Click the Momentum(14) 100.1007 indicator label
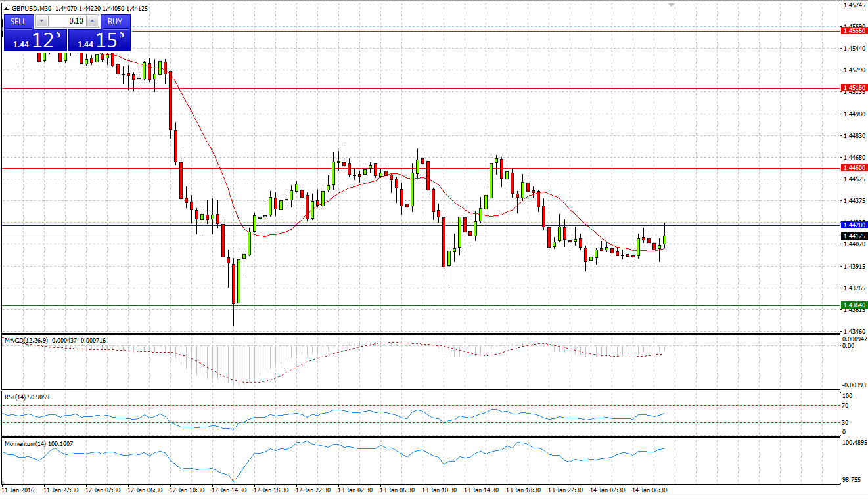 coord(39,444)
